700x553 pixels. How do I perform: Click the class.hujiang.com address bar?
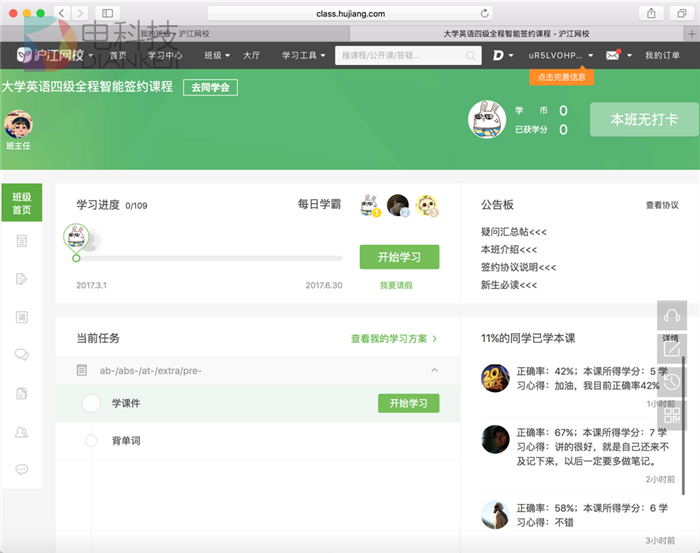pos(350,13)
